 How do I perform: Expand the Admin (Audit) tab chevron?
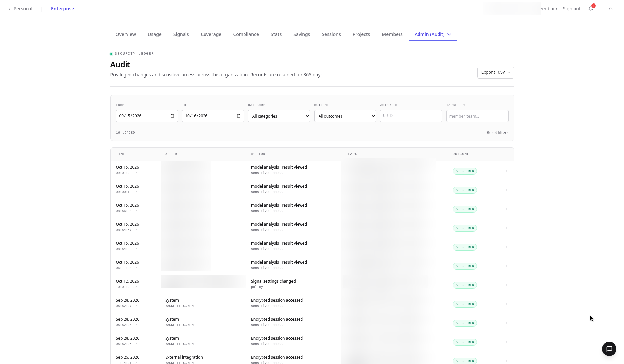point(449,34)
